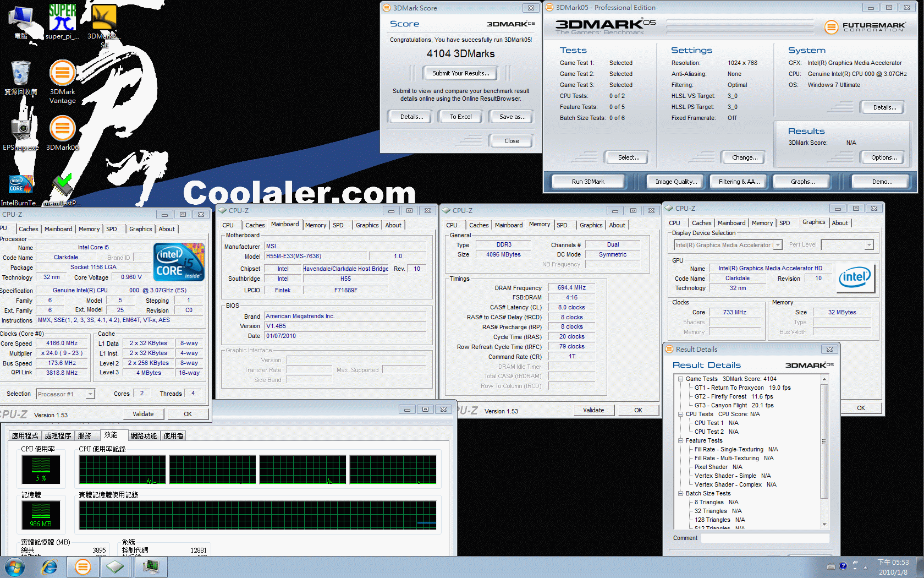Click the Results Options button
This screenshot has width=924, height=578.
tap(884, 157)
